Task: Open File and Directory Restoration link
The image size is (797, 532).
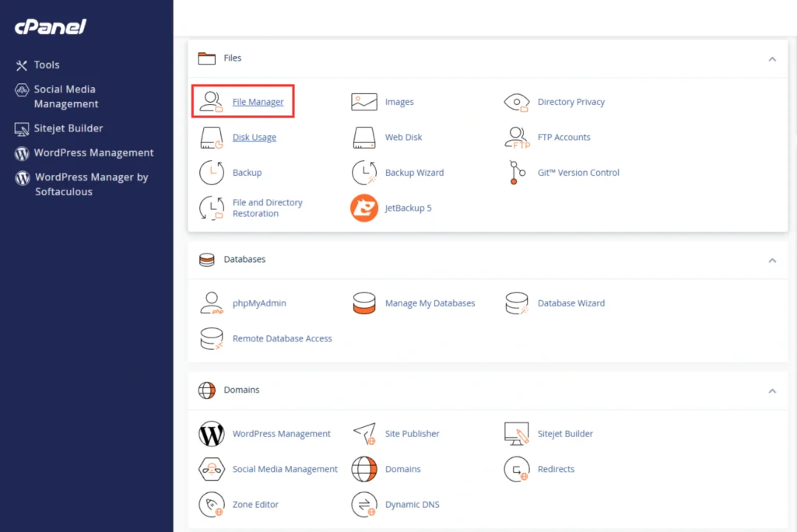Action: 268,208
